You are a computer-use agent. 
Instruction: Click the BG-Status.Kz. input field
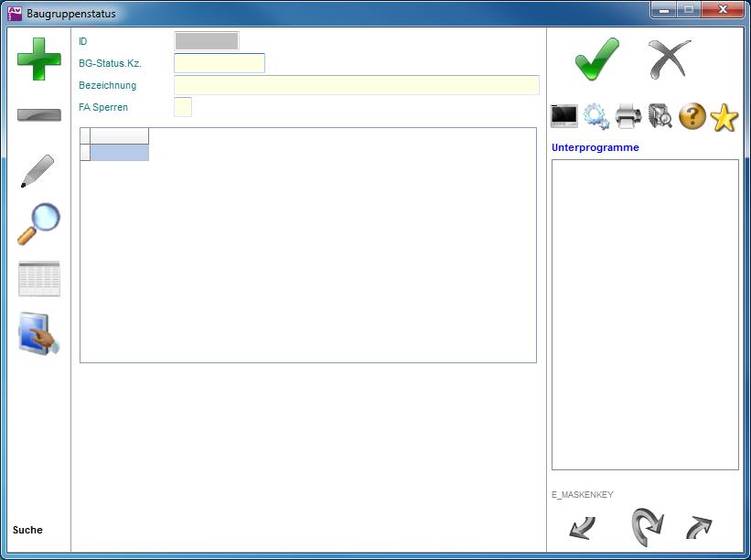coord(220,63)
